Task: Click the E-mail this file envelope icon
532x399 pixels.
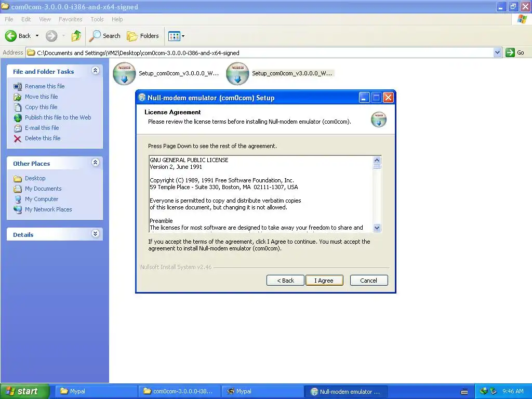Action: [x=18, y=128]
